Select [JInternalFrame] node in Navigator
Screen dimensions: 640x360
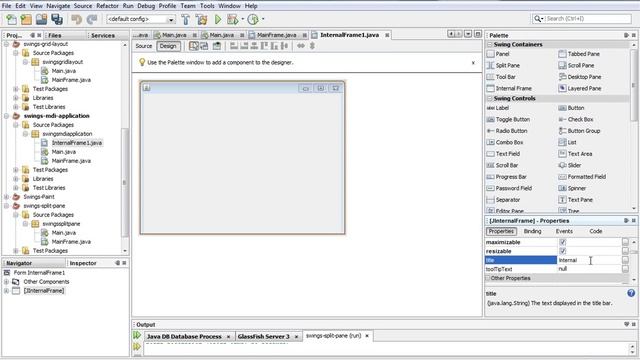(43, 291)
